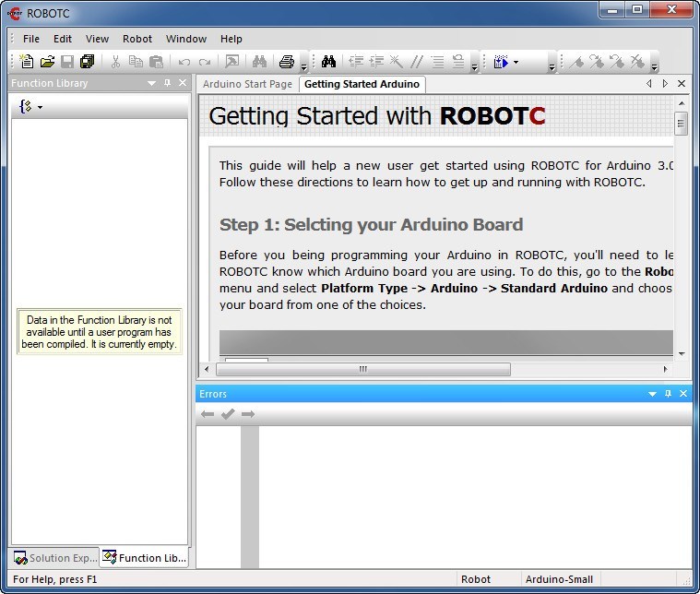The height and width of the screenshot is (594, 700).
Task: Select the Function Lib bottom tab
Action: point(144,558)
